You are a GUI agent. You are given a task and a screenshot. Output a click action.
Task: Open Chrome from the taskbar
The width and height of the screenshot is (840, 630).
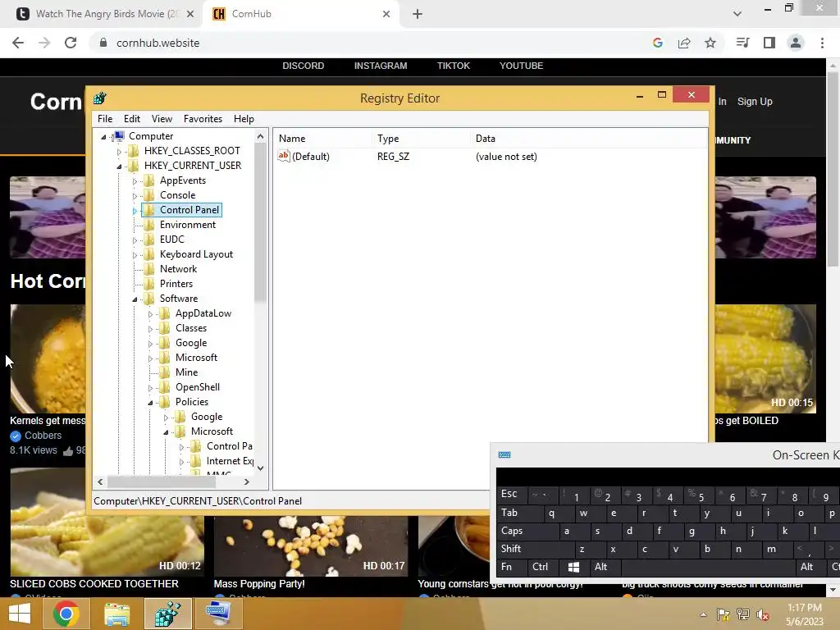click(x=66, y=614)
